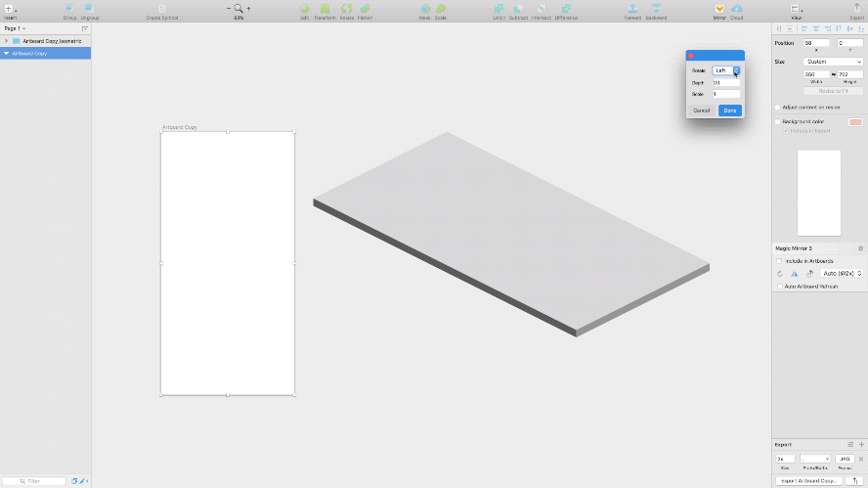Enable Include in Artboards checkbox
The image size is (868, 488).
tap(779, 261)
